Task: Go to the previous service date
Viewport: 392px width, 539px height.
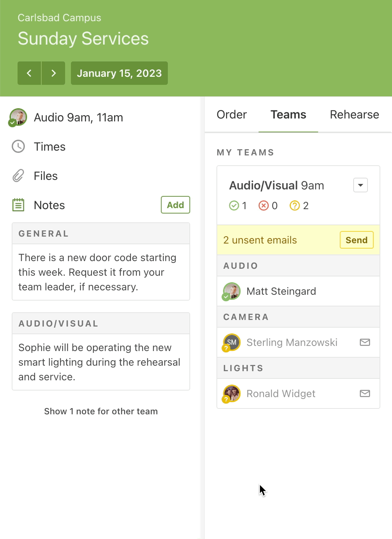Action: point(29,73)
